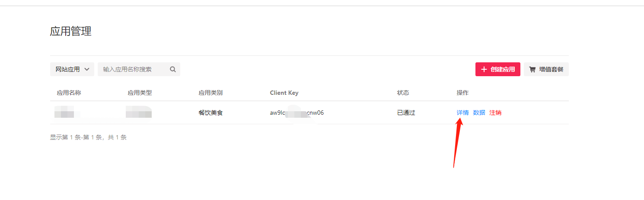
Task: Click the 应用类别 column header
Action: (210, 93)
